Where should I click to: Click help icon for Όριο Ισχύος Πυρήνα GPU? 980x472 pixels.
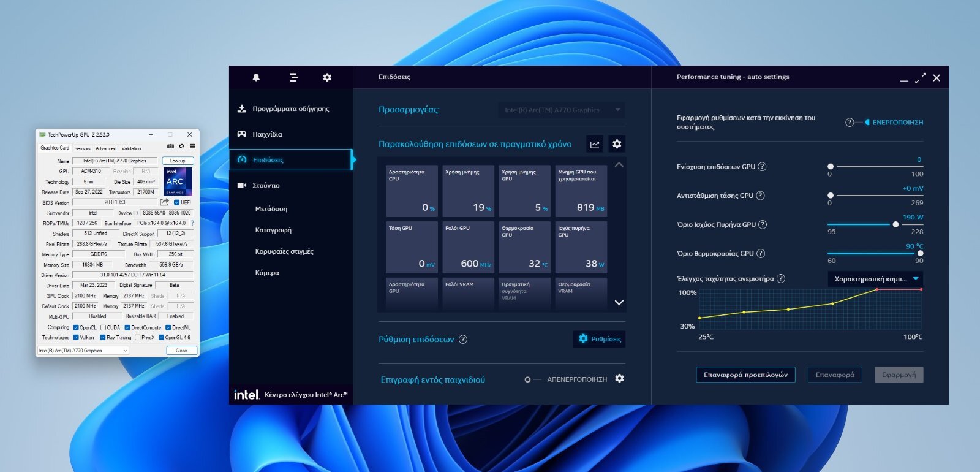click(x=763, y=224)
